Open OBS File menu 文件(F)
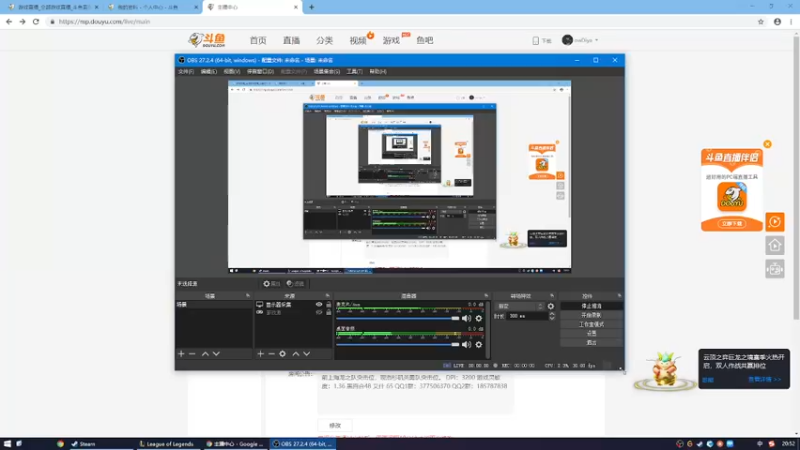The height and width of the screenshot is (450, 800). pos(186,71)
